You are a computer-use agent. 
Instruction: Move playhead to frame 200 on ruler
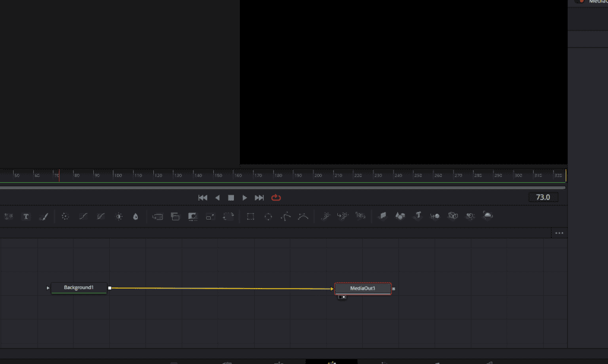point(313,175)
